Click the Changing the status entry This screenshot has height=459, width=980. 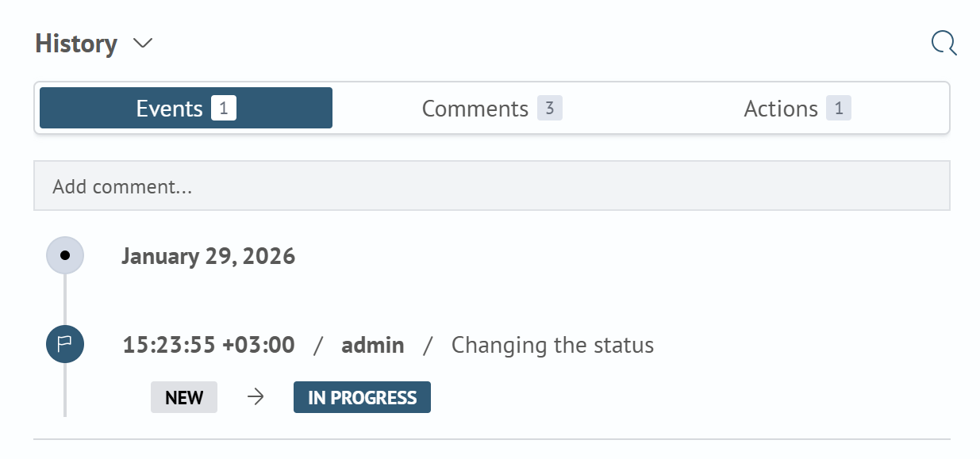[x=552, y=345]
